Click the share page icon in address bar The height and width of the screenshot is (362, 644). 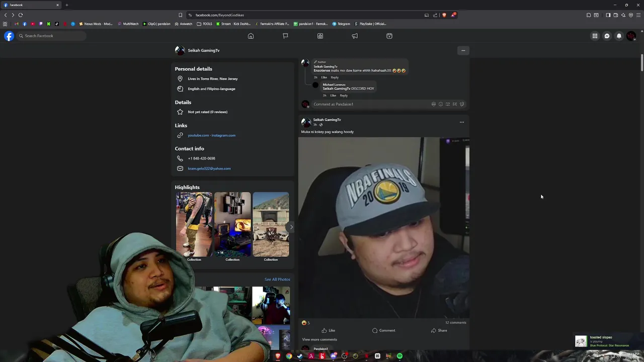tap(435, 15)
